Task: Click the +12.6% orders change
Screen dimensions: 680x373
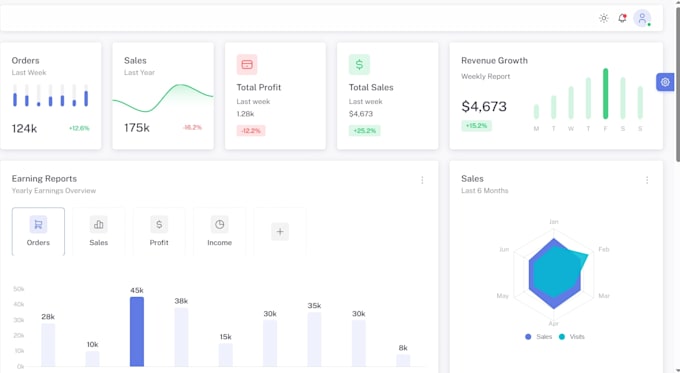Action: [x=79, y=128]
